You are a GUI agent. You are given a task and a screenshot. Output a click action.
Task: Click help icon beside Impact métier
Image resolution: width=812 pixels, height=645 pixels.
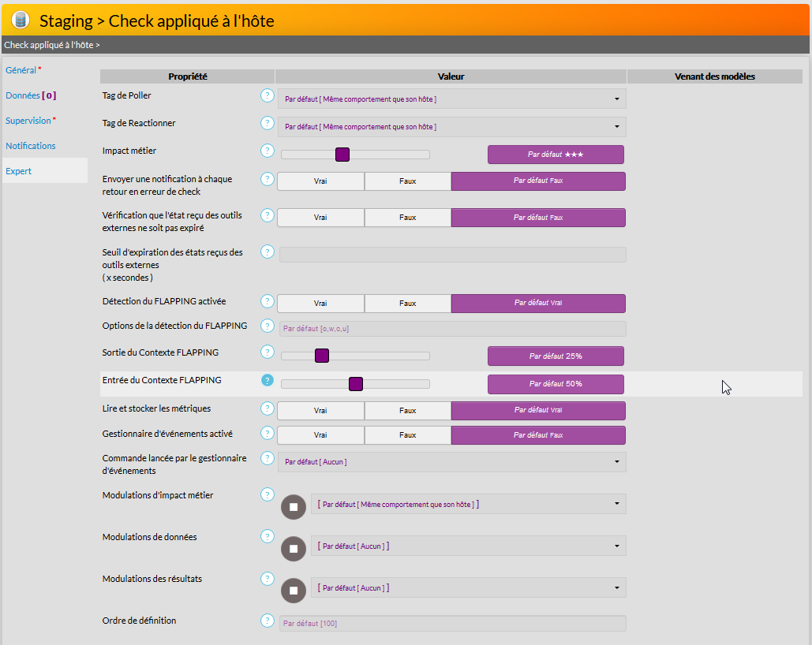(267, 151)
